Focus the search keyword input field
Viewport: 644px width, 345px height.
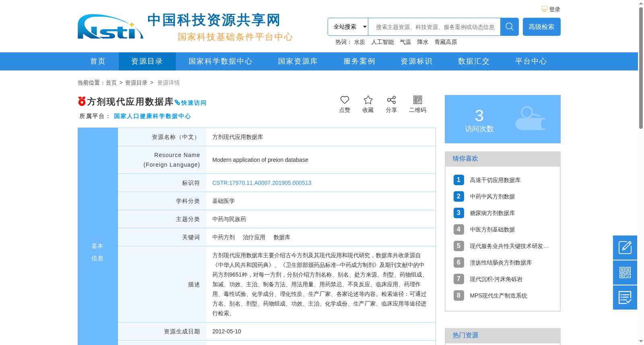click(434, 27)
